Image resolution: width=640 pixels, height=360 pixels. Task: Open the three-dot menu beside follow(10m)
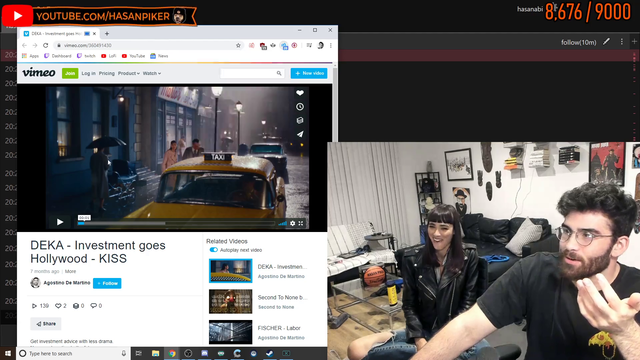tap(622, 42)
